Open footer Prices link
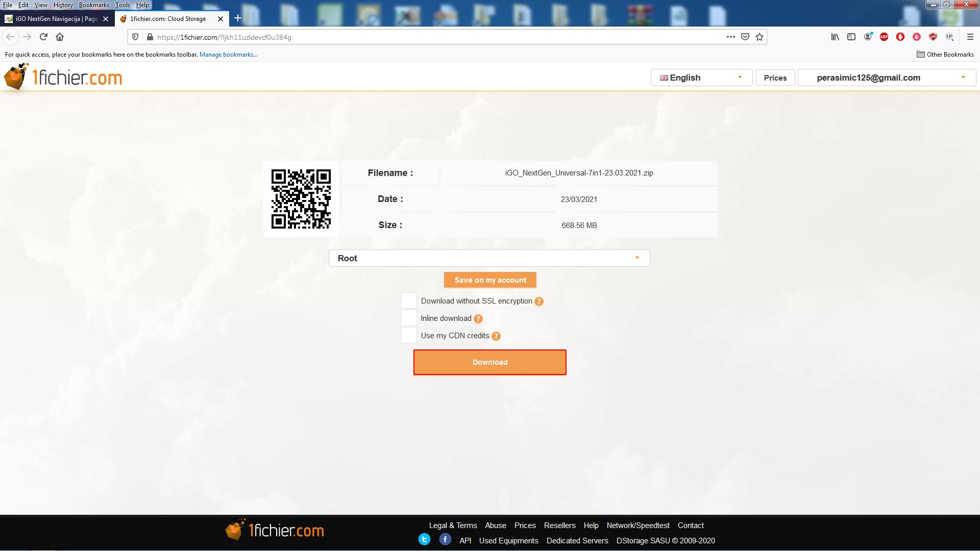Viewport: 980px width, 551px height. pyautogui.click(x=525, y=525)
